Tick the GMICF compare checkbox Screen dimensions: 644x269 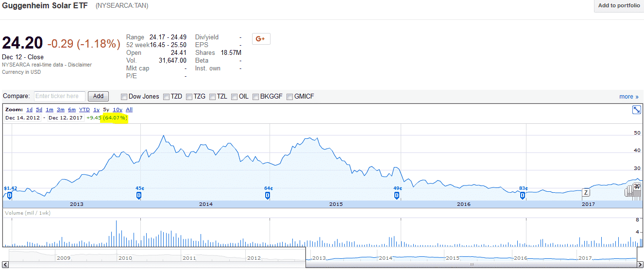[x=290, y=97]
